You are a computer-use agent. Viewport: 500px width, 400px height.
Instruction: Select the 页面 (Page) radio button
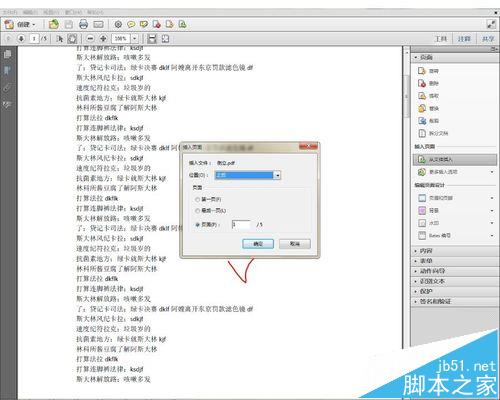[x=197, y=225]
